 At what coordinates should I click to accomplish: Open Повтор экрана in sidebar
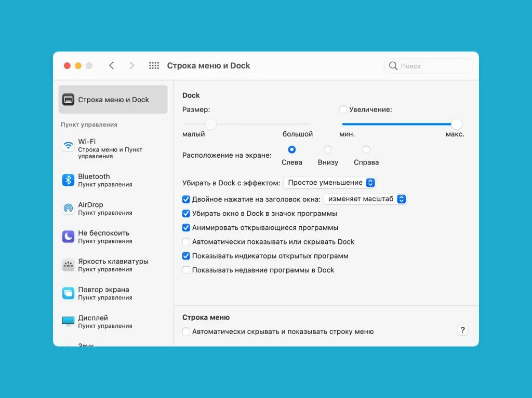coord(113,293)
